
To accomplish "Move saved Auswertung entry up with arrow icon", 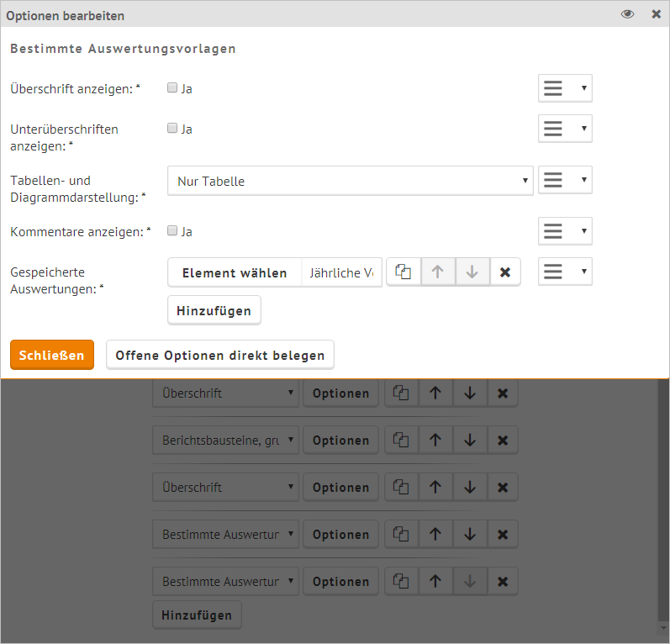I will [x=438, y=272].
